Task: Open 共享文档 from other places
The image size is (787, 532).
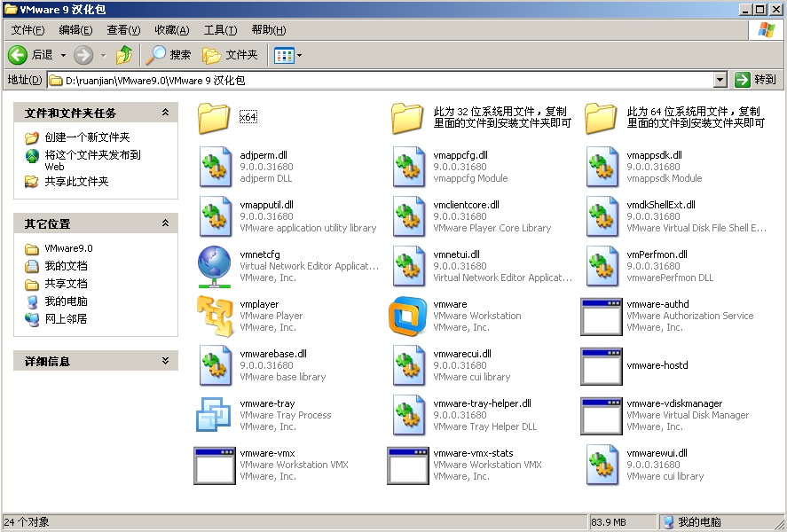Action: click(66, 284)
